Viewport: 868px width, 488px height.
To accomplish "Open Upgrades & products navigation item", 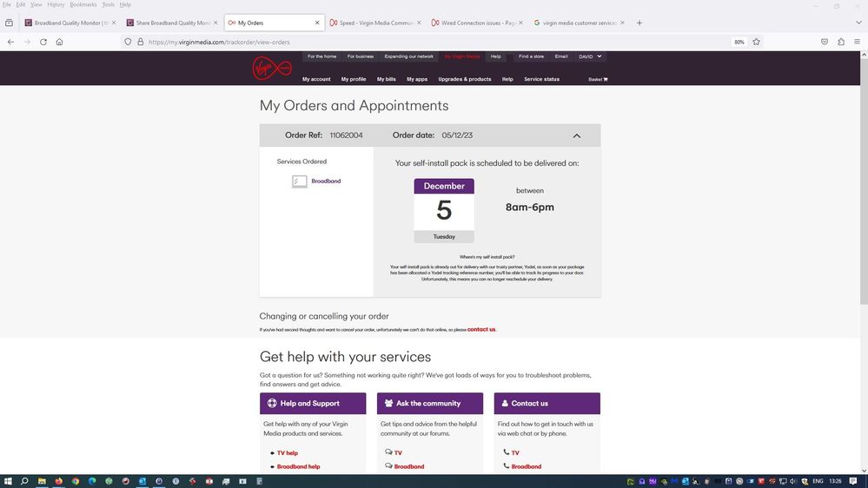I will pyautogui.click(x=465, y=79).
